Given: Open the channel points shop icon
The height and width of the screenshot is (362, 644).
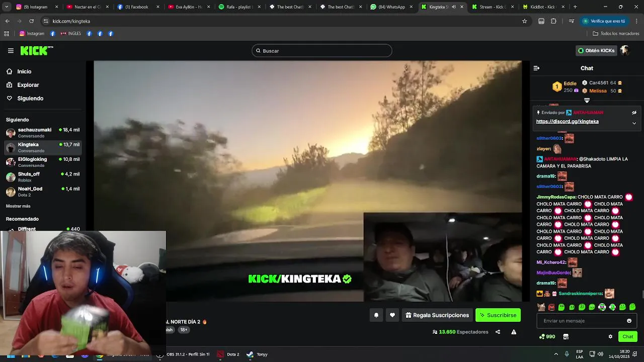Looking at the screenshot, I should [x=566, y=337].
